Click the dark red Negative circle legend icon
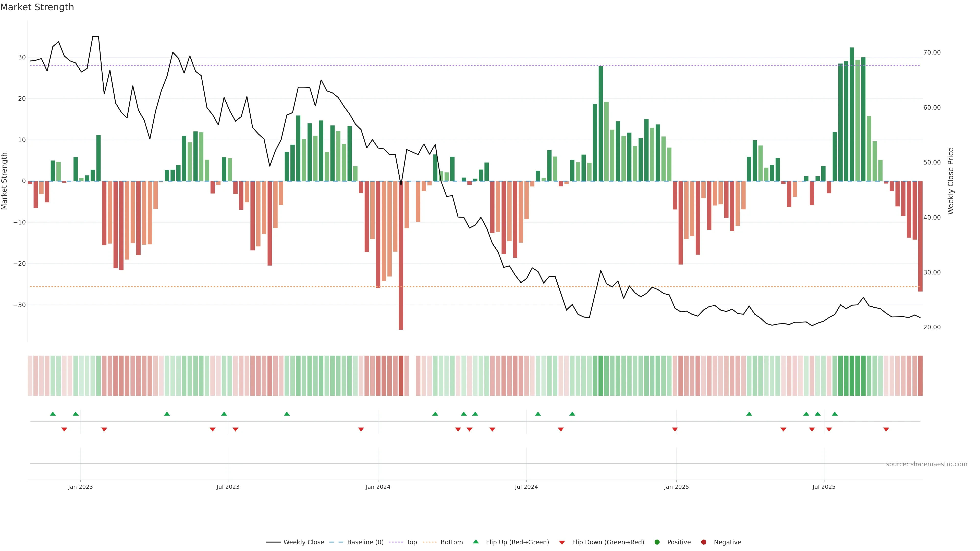980x551 pixels. click(703, 542)
